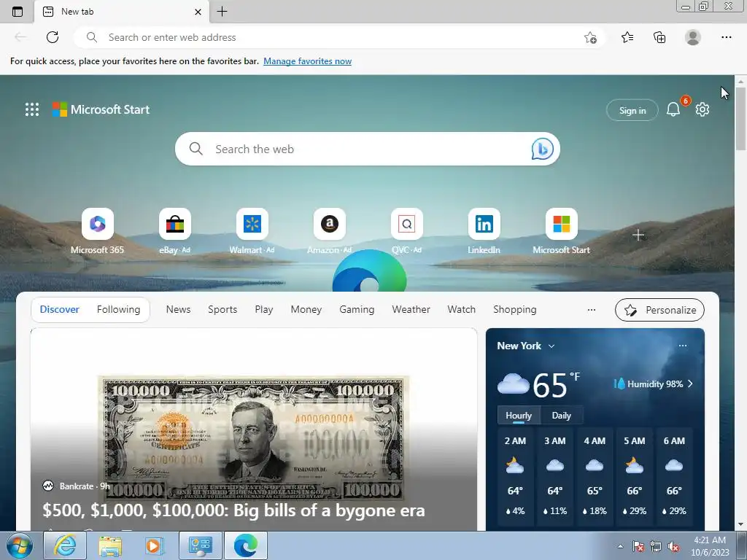The height and width of the screenshot is (560, 747).
Task: Click the page vertical scrollbar thumb
Action: click(741, 120)
